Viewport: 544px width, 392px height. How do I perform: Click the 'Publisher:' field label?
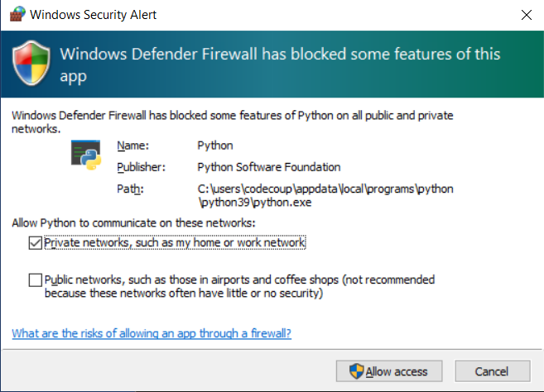pyautogui.click(x=140, y=167)
